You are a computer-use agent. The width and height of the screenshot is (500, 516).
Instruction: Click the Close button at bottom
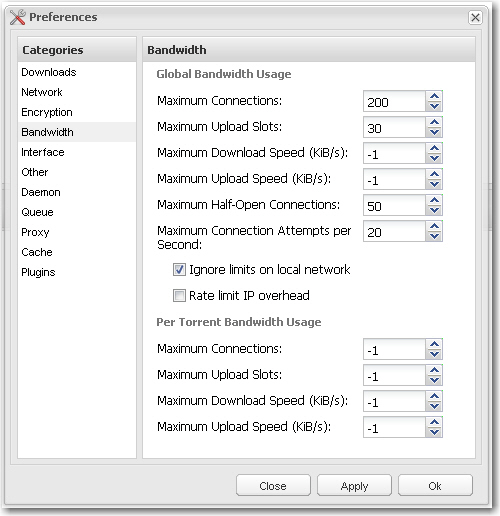tap(273, 486)
